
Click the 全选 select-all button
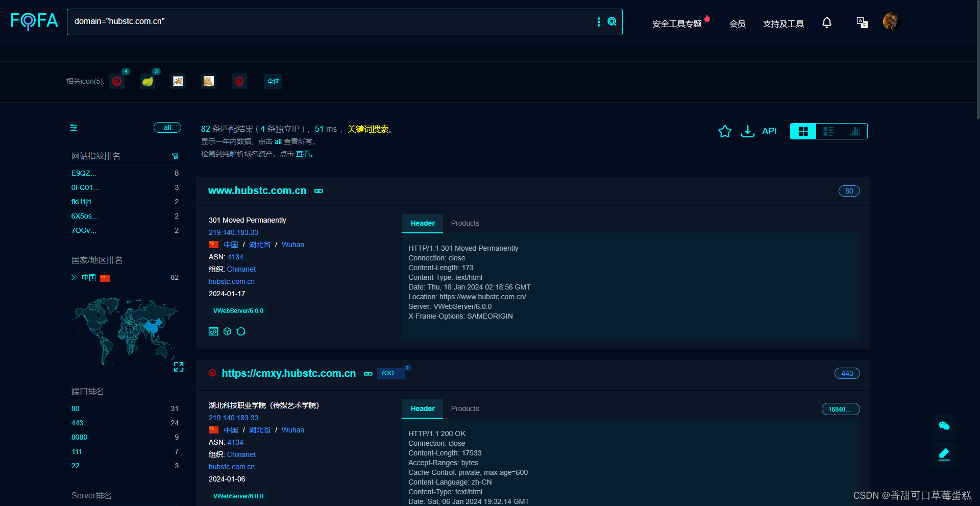(x=273, y=82)
